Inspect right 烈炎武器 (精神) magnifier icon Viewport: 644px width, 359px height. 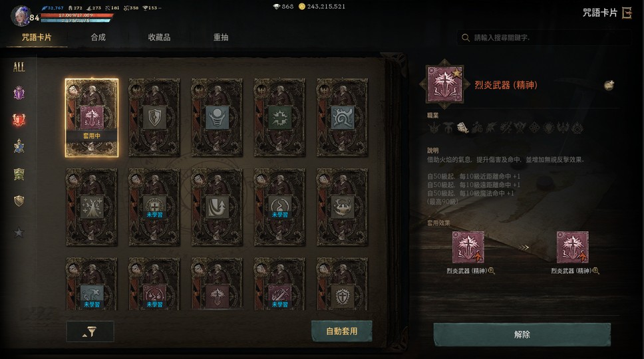click(595, 271)
